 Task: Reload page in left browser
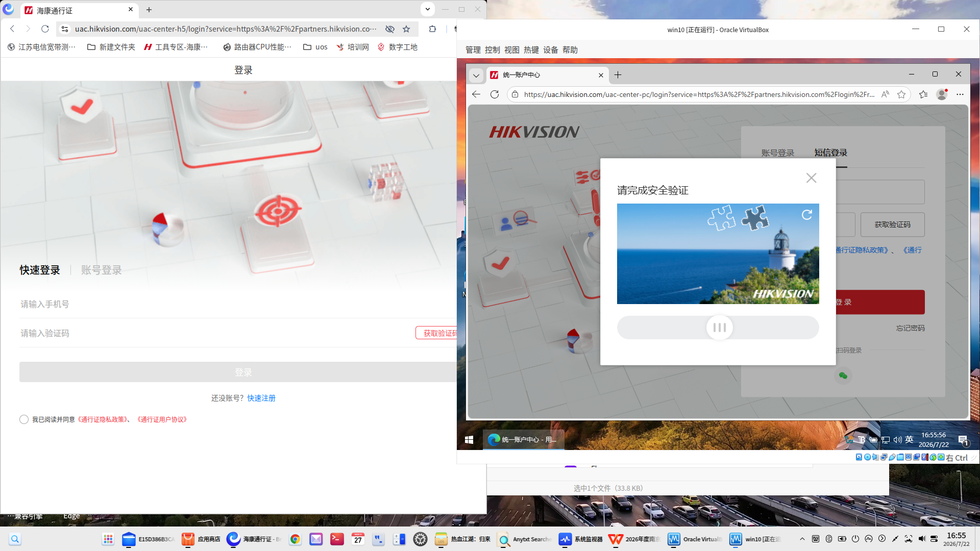point(45,29)
